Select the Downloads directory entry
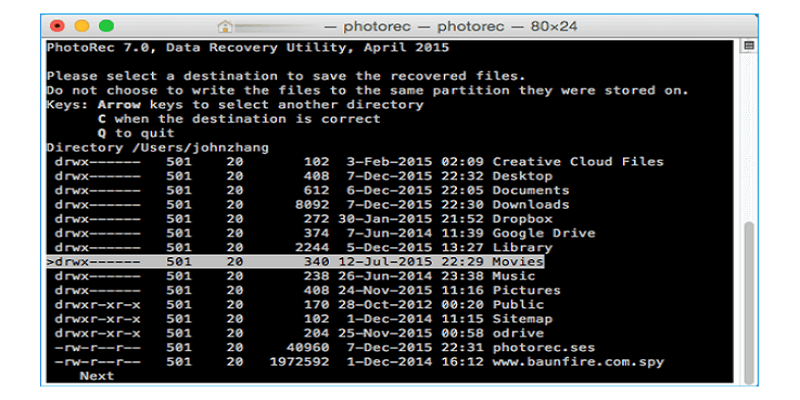Viewport: 800px width, 400px height. 530,205
